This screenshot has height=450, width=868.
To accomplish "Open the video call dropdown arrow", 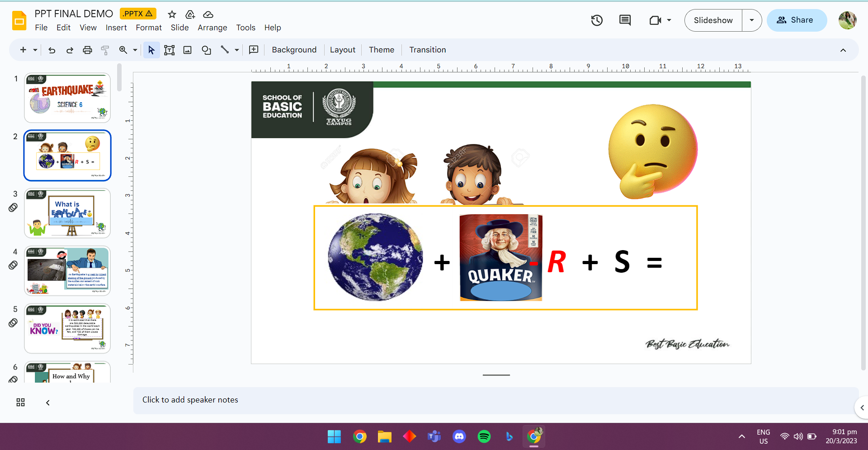I will click(669, 20).
